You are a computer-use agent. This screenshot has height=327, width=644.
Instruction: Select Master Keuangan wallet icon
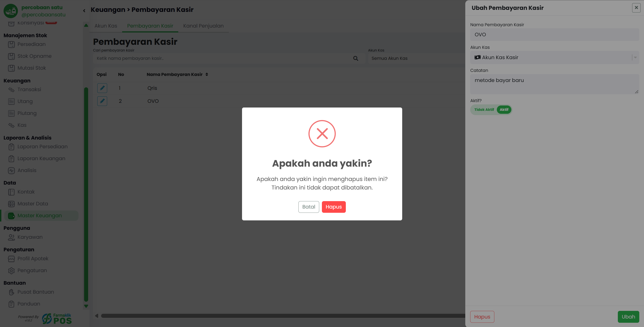[x=11, y=216]
